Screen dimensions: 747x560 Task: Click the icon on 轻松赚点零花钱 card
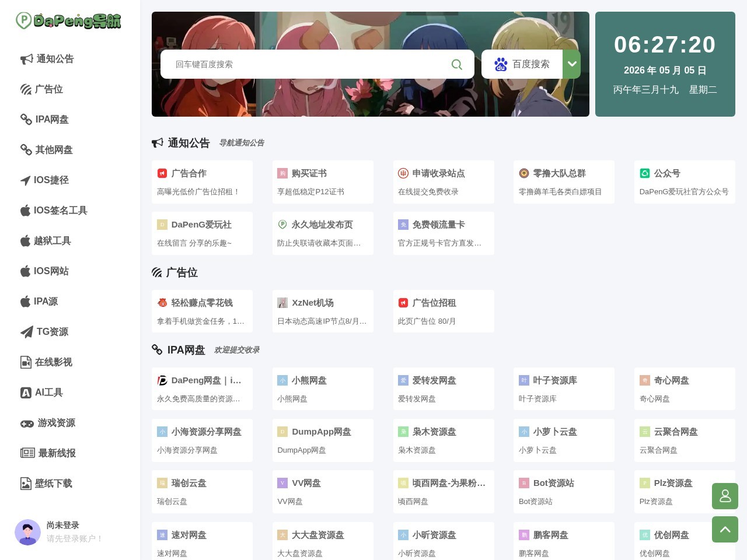pyautogui.click(x=162, y=303)
